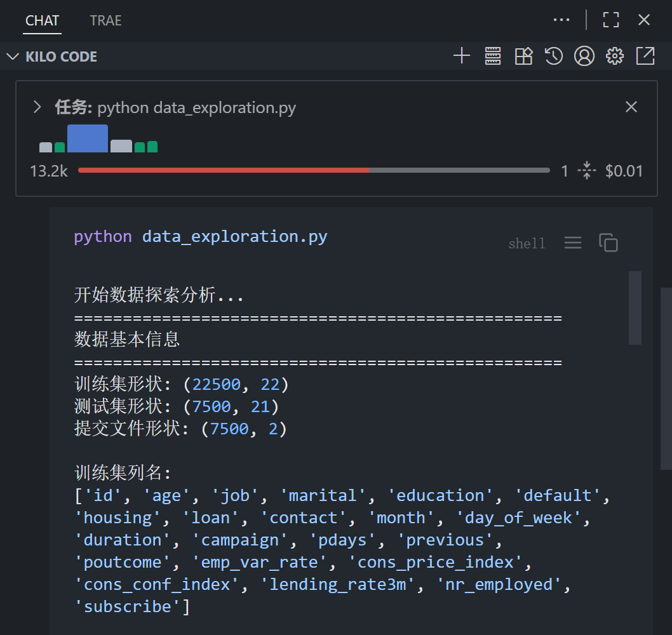Screen dimensions: 672x635
Task: Click the chat panel scrollbar
Action: [666, 378]
